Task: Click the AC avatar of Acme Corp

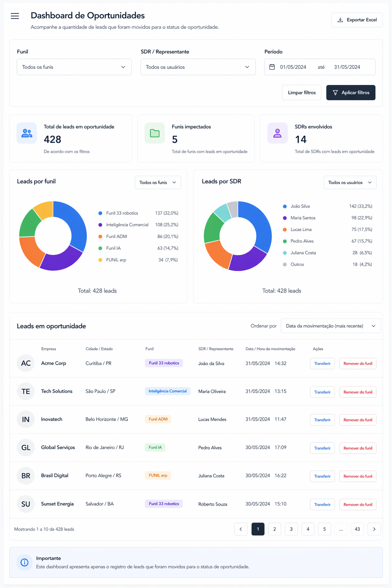Action: click(x=26, y=363)
